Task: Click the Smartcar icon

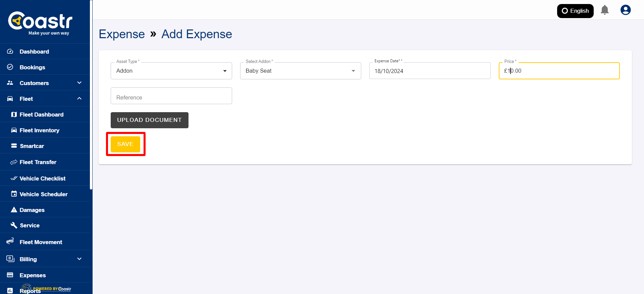Action: point(14,146)
